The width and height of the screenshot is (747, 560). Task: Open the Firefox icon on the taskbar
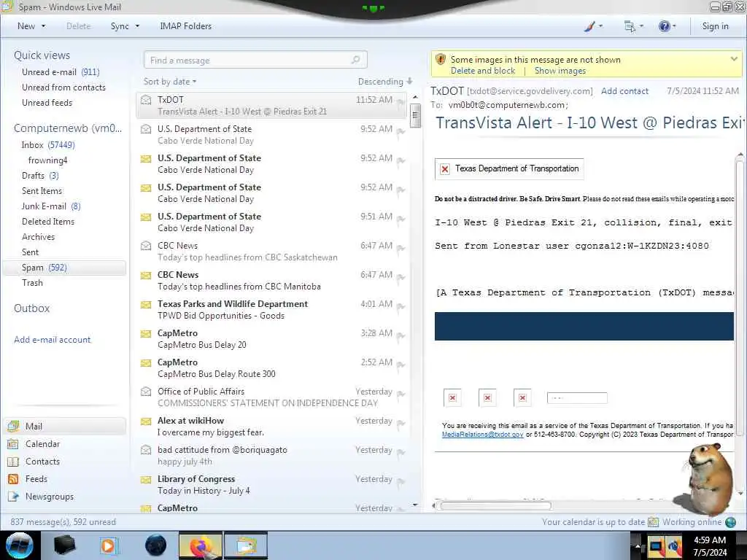point(200,545)
